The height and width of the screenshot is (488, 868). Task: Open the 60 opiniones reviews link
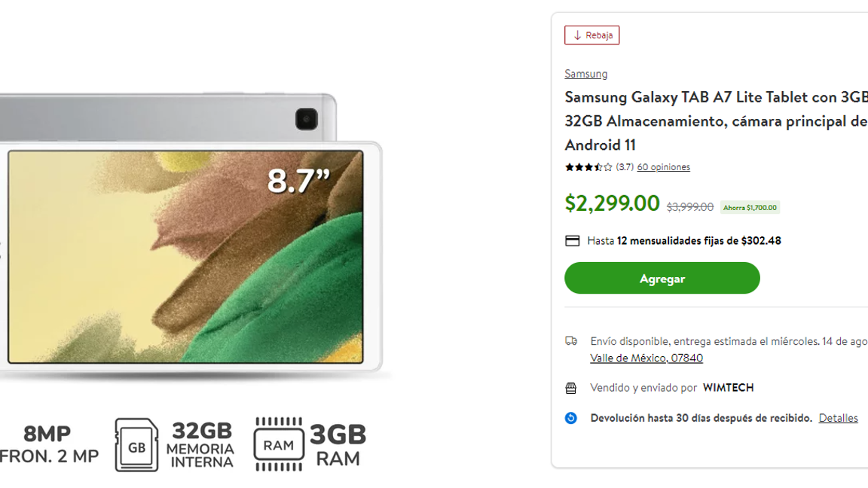663,166
